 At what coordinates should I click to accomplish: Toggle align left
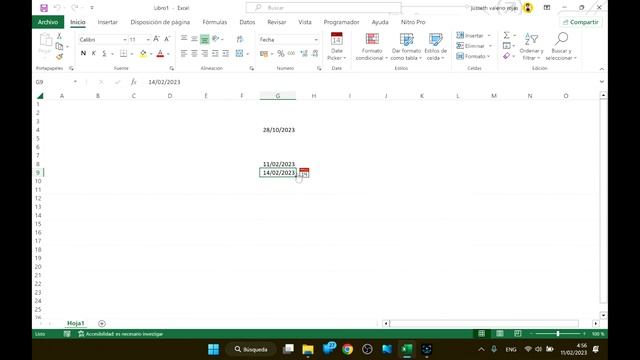(184, 53)
